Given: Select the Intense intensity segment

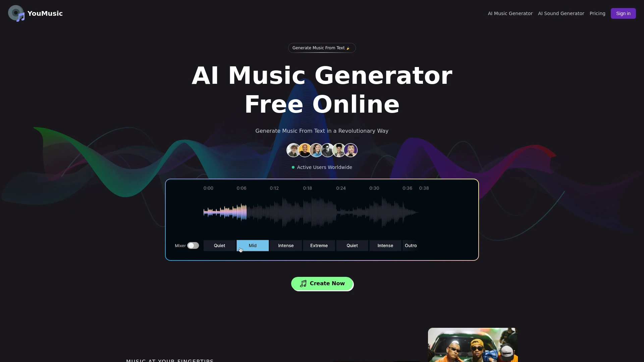Looking at the screenshot, I should point(286,245).
